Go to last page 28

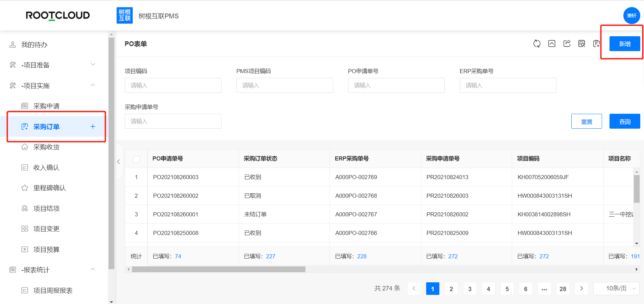click(x=563, y=288)
